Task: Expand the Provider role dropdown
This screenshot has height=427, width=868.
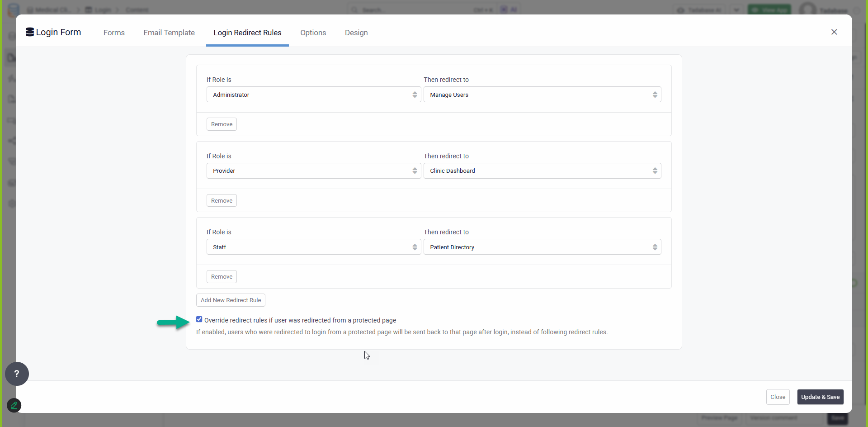Action: [x=313, y=171]
